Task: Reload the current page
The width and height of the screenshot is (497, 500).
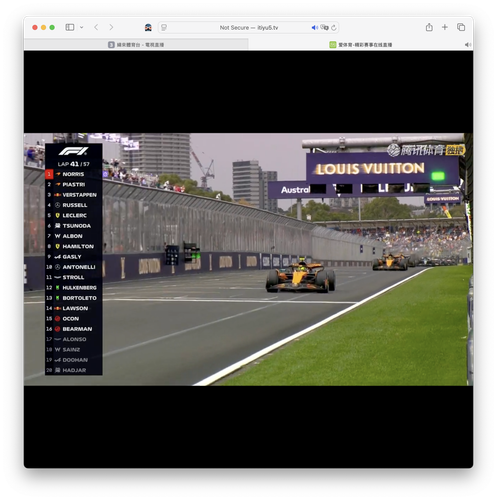Action: [x=334, y=27]
